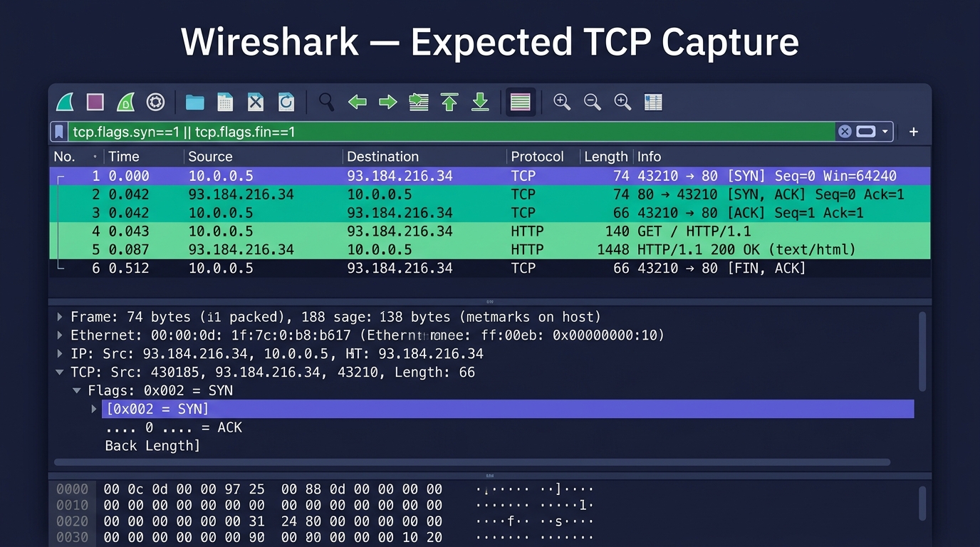This screenshot has width=980, height=547.
Task: Save this capture file icon
Action: tap(225, 103)
